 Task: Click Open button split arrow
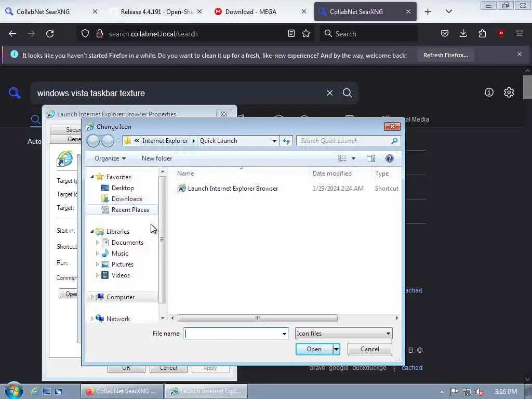click(336, 349)
